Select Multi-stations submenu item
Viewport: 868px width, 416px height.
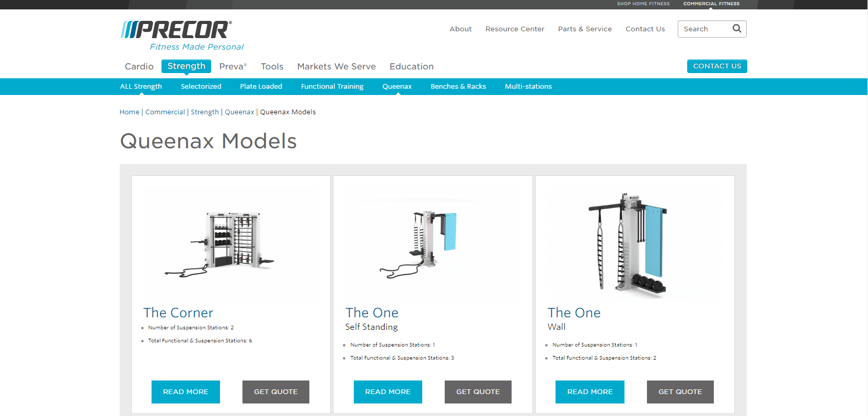(528, 87)
